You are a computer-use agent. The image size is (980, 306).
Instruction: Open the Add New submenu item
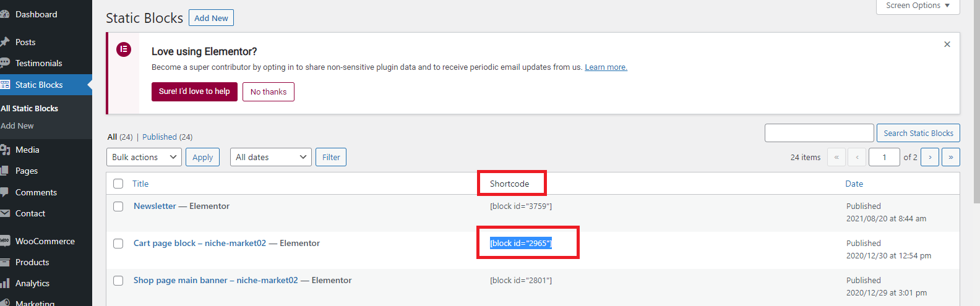(x=17, y=125)
